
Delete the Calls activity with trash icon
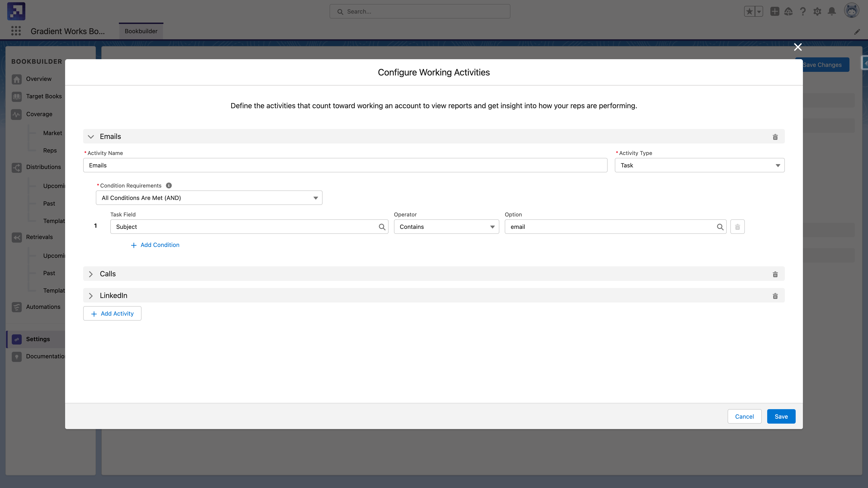click(x=775, y=274)
